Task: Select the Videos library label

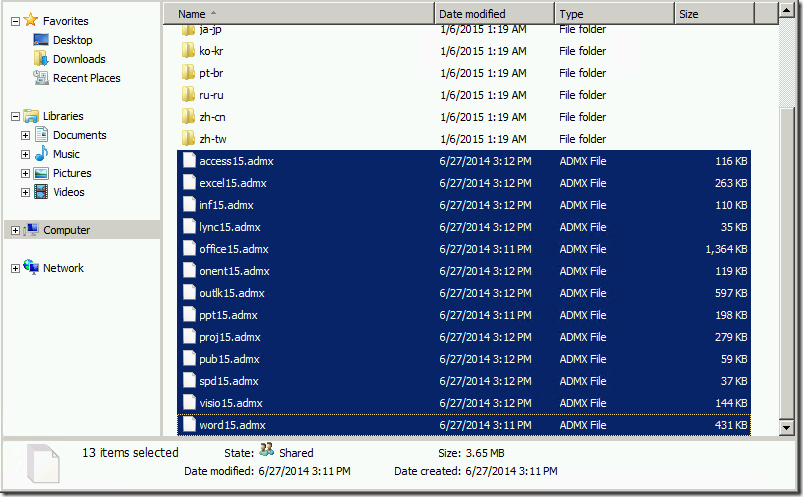Action: coord(69,192)
